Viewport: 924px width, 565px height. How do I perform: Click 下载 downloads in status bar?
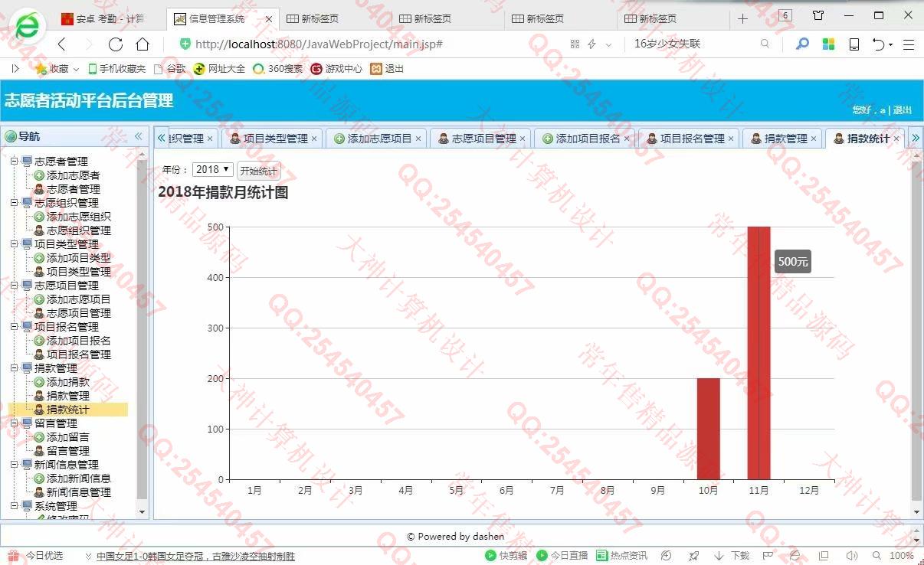coord(732,556)
